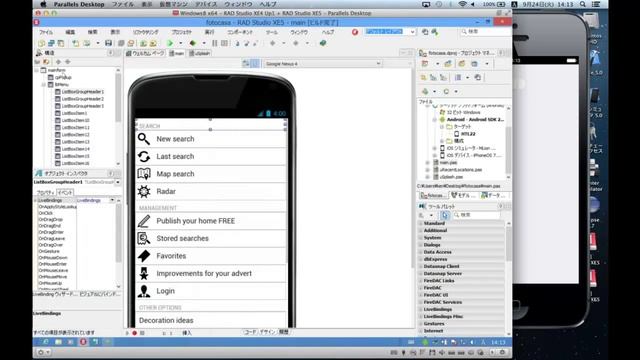Select the 32 ビット Windows platform node
Screen dimensions: 640x360
coord(463,112)
